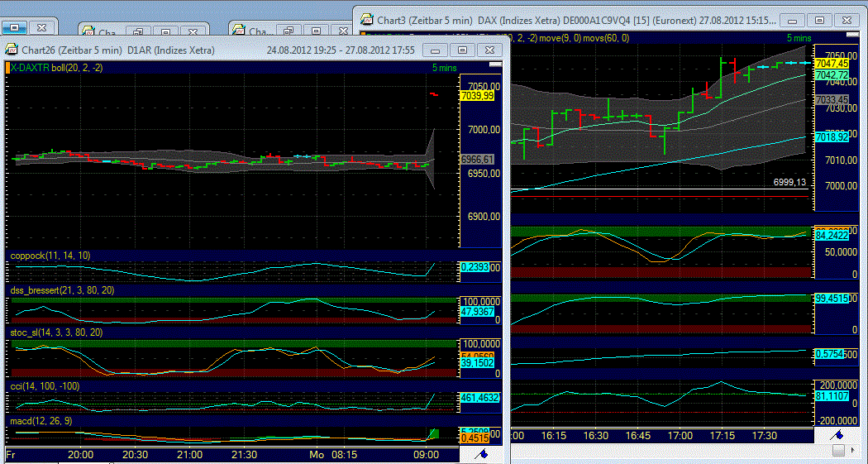Click the Chart26 window title icon
This screenshot has height=464, width=868.
coord(12,50)
